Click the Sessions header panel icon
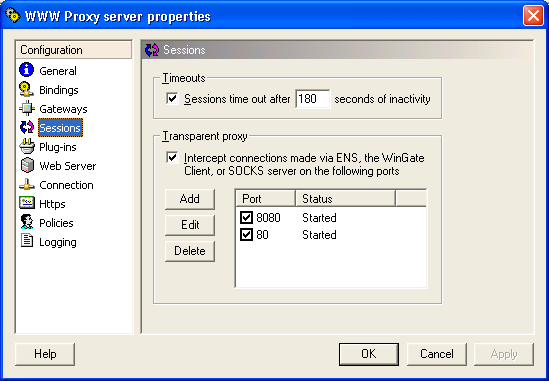The image size is (549, 381). pos(152,50)
